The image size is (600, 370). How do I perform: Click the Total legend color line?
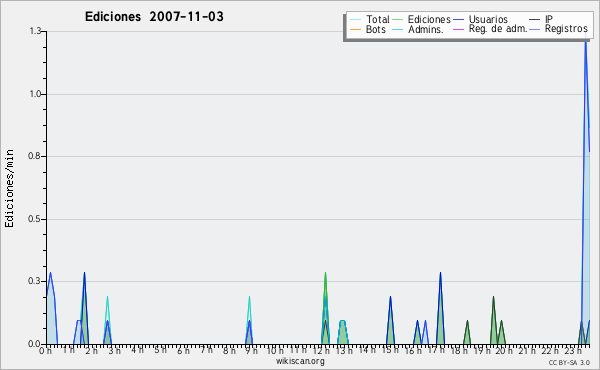(355, 20)
